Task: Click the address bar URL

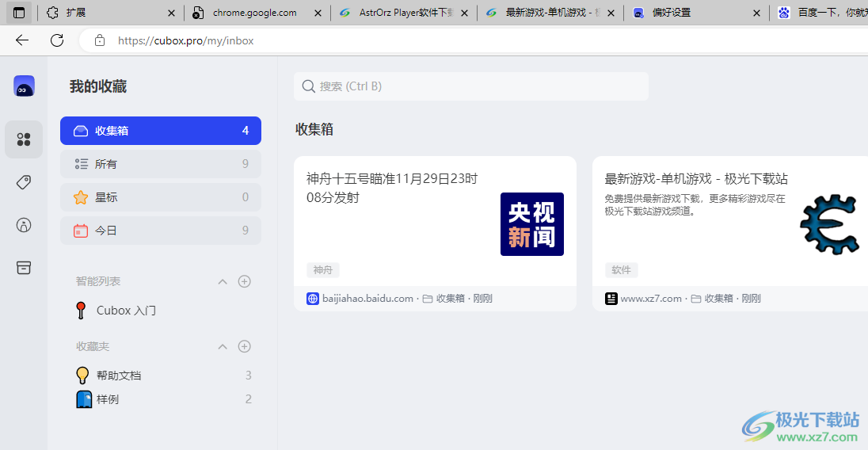Action: tap(185, 41)
